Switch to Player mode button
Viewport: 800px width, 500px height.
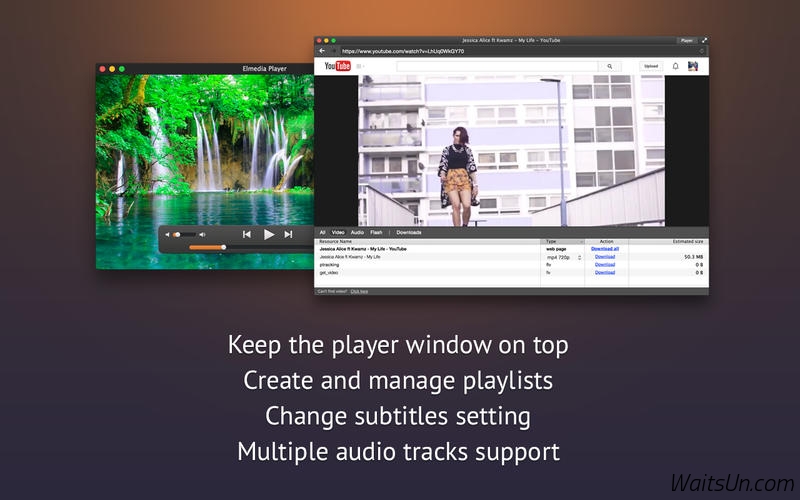[x=687, y=40]
